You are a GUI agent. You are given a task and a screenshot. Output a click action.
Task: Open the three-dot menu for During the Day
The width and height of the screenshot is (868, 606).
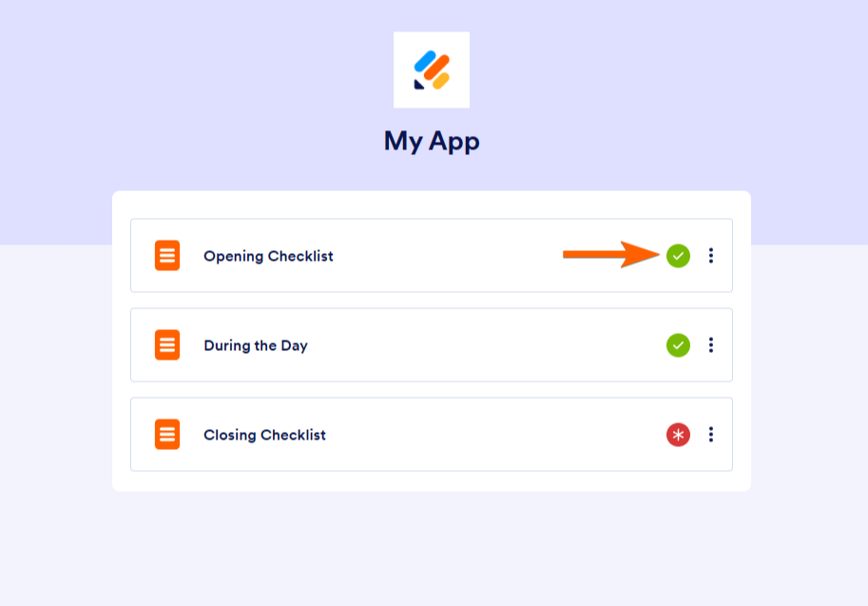(711, 345)
